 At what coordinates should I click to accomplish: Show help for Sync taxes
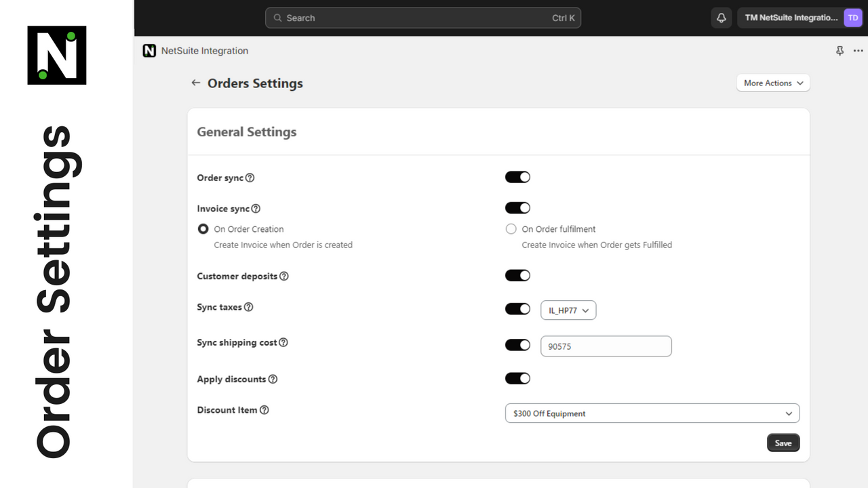click(249, 307)
